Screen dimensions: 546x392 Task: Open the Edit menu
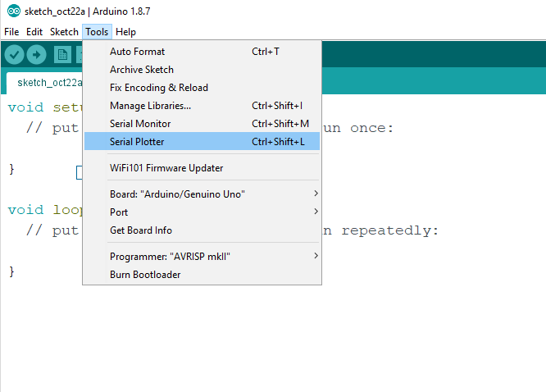click(x=34, y=32)
